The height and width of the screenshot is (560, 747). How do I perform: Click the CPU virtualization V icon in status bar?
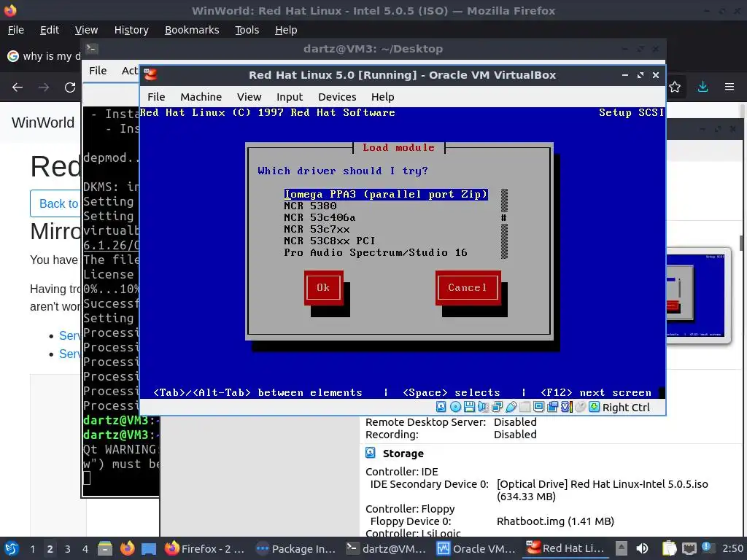(x=566, y=407)
